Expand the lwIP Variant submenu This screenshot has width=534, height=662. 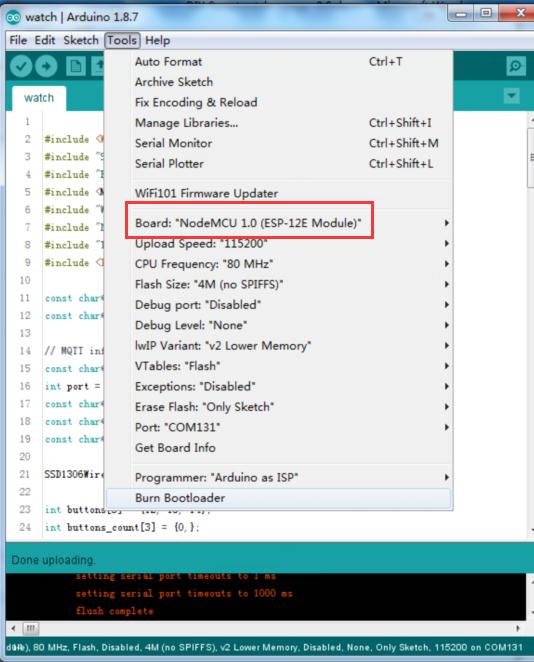pyautogui.click(x=279, y=346)
